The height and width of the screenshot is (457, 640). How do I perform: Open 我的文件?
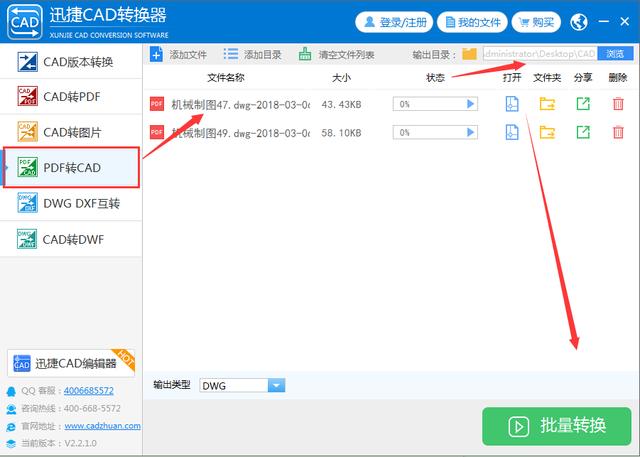(x=472, y=22)
